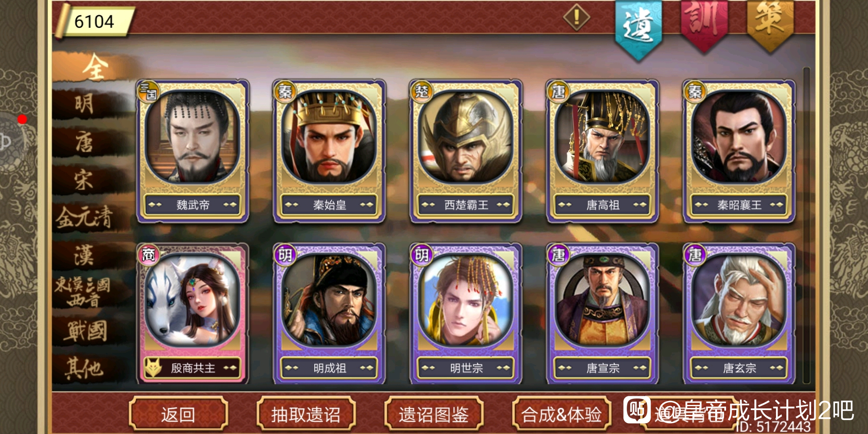
Task: Select the 全 (all) category tab
Action: 95,67
